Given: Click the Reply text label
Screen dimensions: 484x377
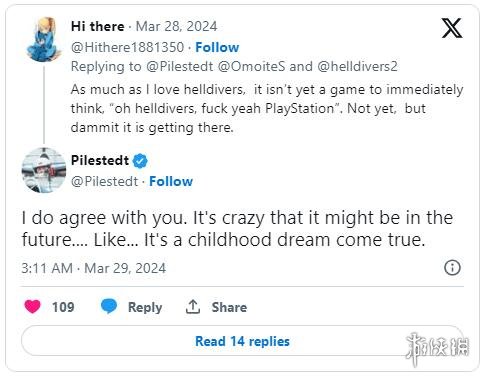Looking at the screenshot, I should 145,307.
